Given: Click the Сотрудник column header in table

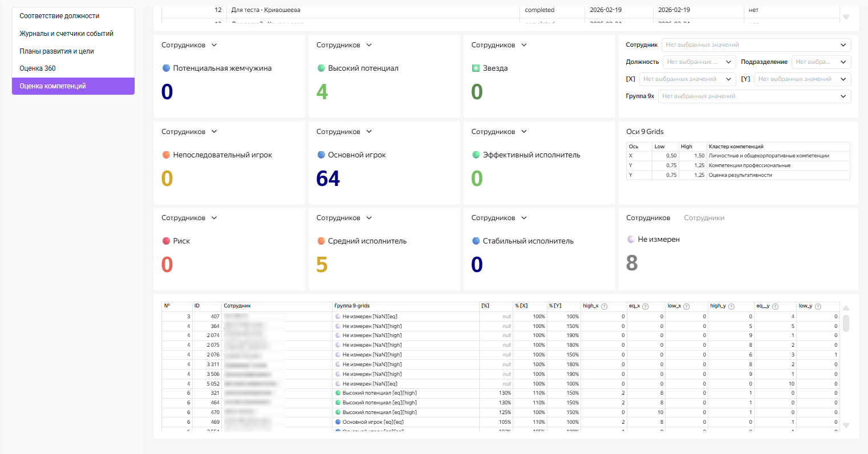Looking at the screenshot, I should [237, 306].
